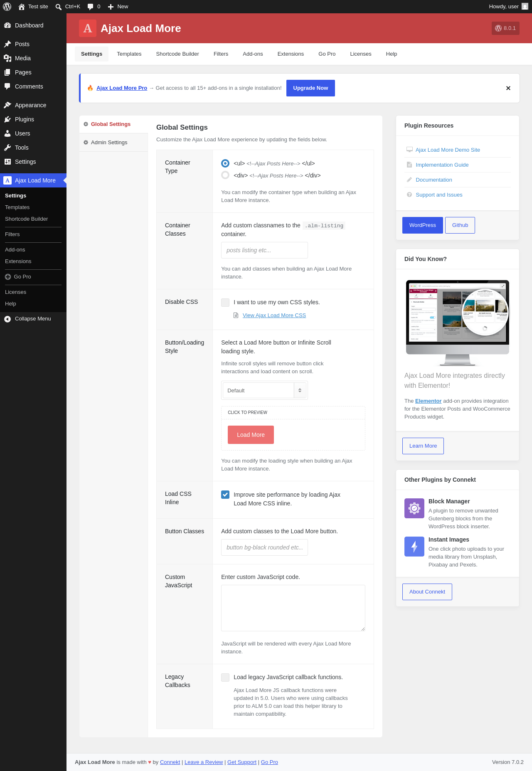Open the Filters tab

tap(221, 54)
